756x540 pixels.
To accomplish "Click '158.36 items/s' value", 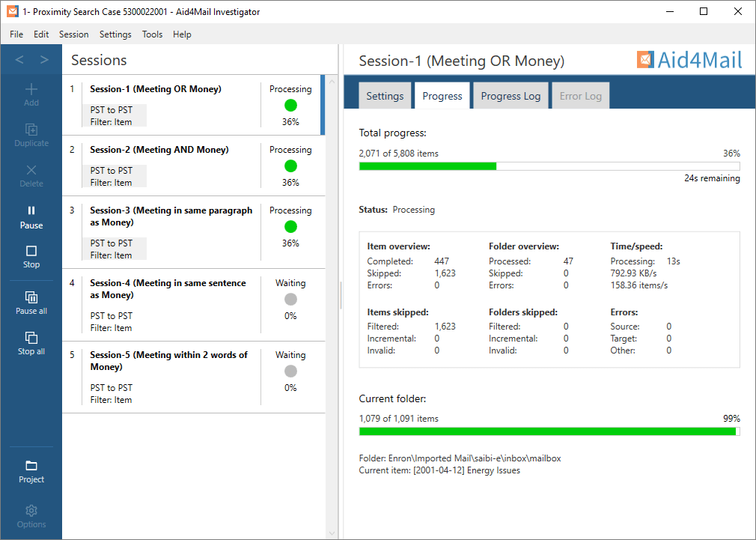I will (x=639, y=285).
